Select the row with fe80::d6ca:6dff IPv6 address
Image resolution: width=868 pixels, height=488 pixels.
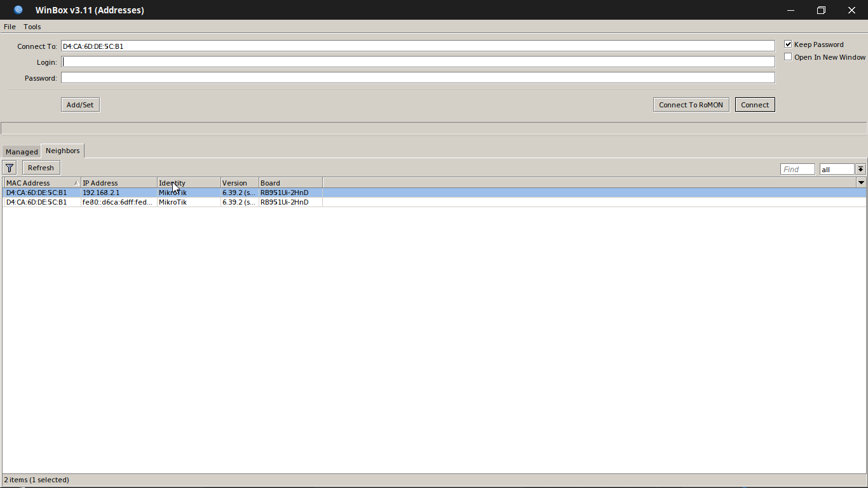point(434,202)
